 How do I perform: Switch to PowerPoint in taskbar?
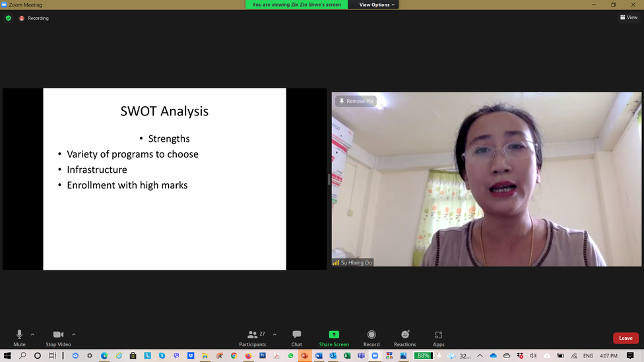pos(305,356)
